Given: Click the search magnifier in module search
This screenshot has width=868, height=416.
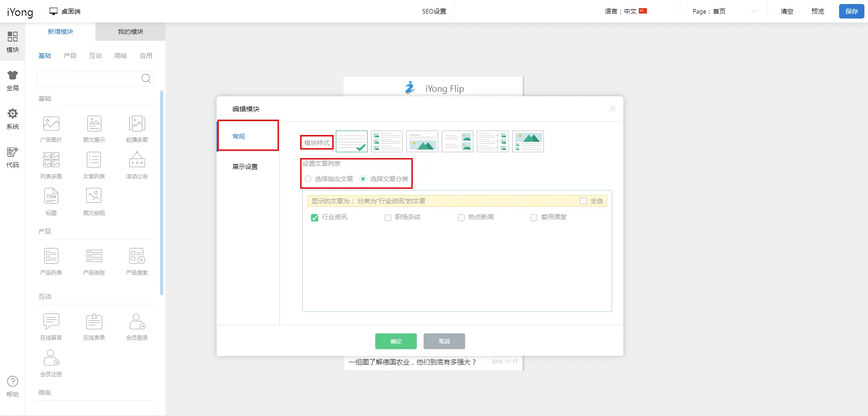Looking at the screenshot, I should (x=146, y=79).
